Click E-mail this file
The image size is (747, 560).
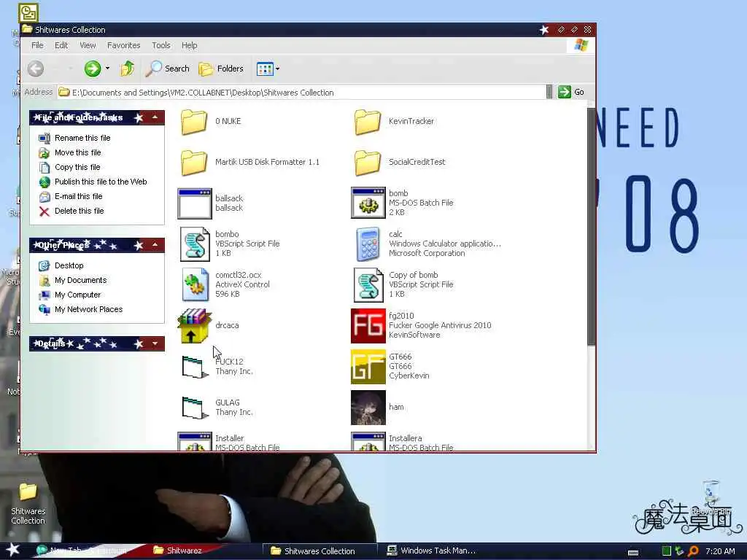point(79,196)
